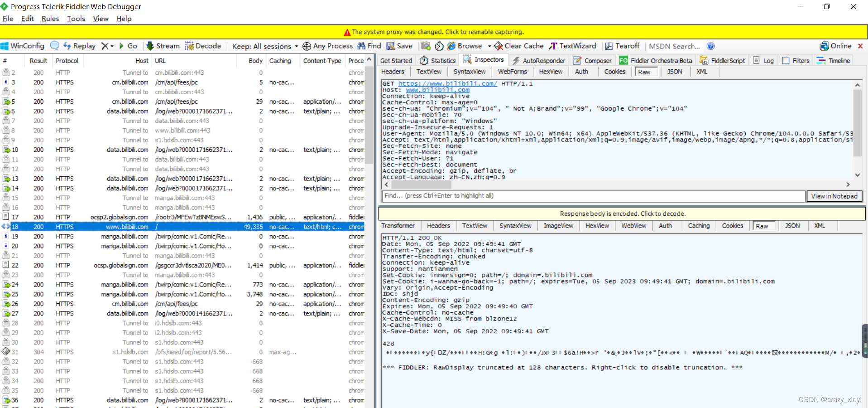Select session 28 Tunnel to i0.hdslb.com
The width and height of the screenshot is (868, 408).
click(x=182, y=323)
